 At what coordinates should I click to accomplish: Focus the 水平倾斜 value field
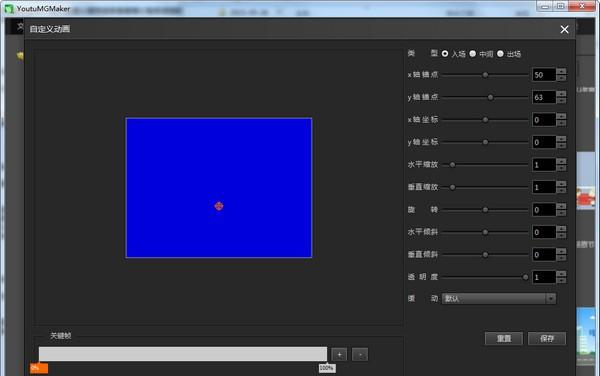(544, 232)
